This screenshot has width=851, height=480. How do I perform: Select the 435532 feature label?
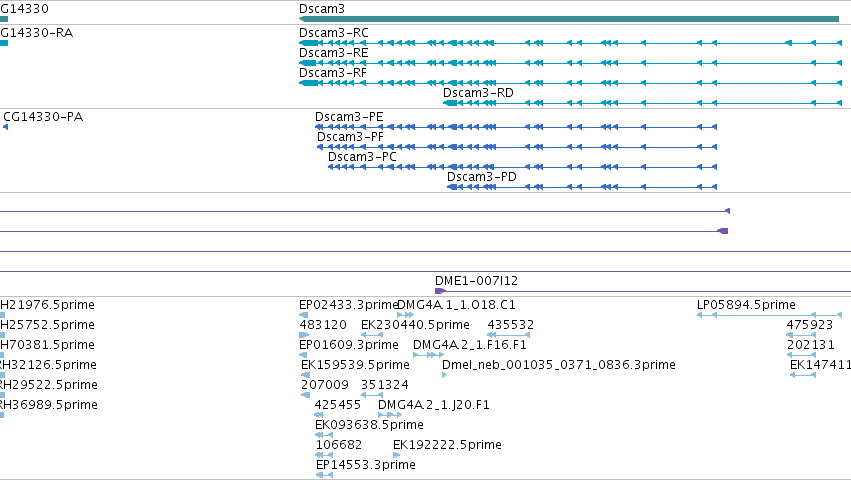pyautogui.click(x=511, y=325)
